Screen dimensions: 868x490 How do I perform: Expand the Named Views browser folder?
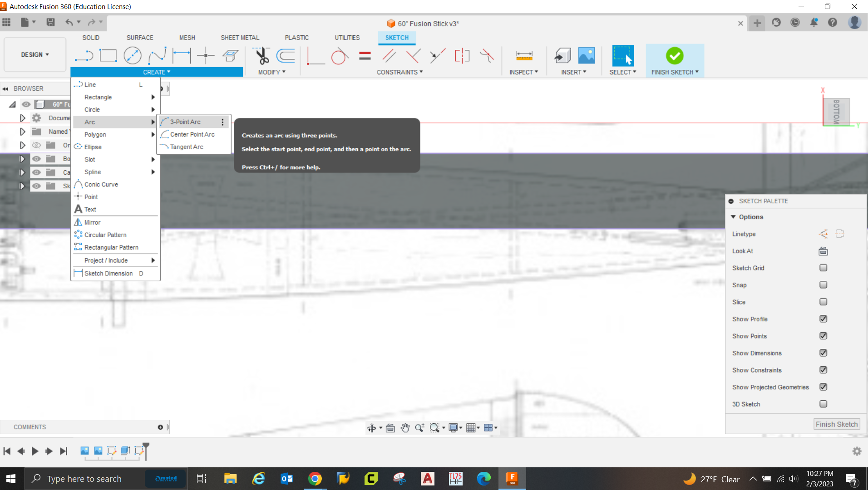(22, 132)
